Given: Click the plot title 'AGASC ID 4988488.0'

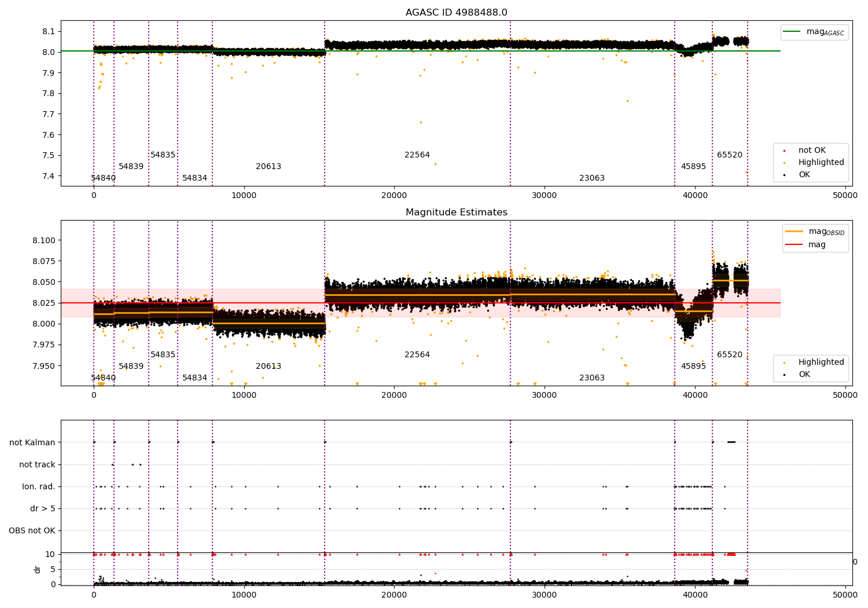Looking at the screenshot, I should [x=457, y=13].
